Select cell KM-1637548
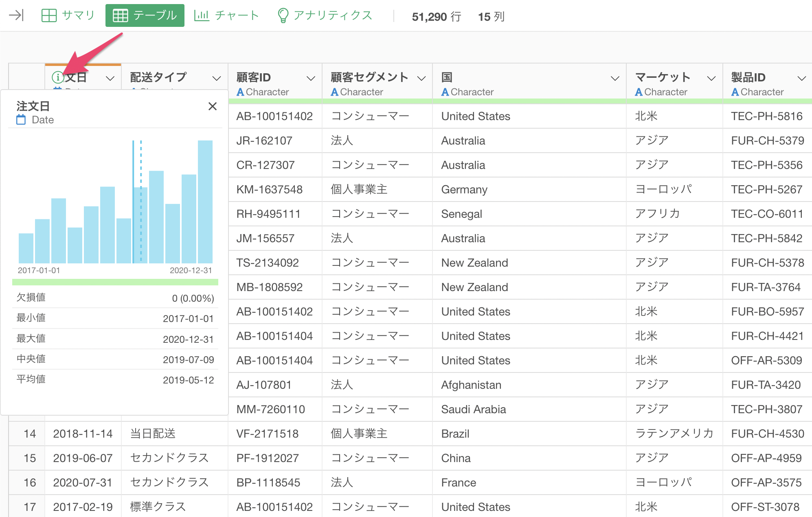This screenshot has width=812, height=517. pos(275,190)
